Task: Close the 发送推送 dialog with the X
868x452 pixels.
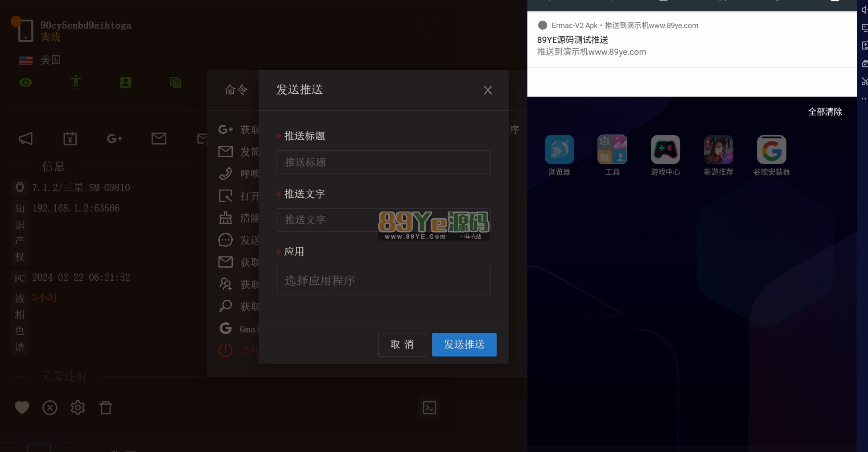Action: (488, 90)
